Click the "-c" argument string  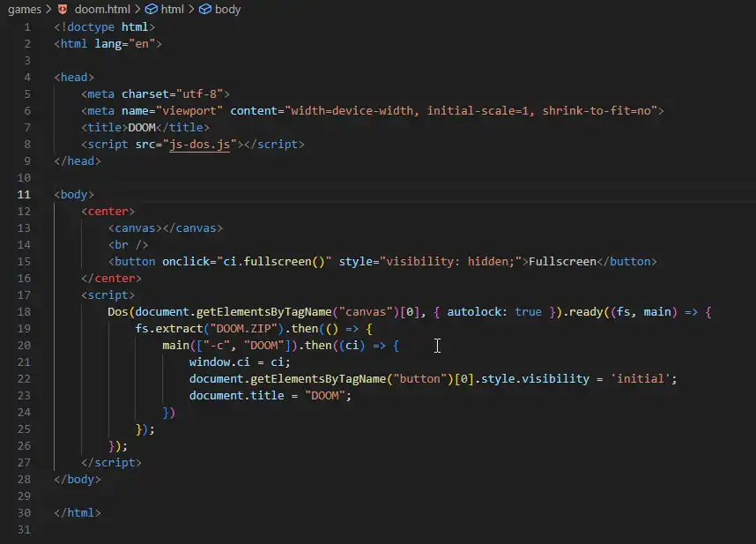click(216, 346)
